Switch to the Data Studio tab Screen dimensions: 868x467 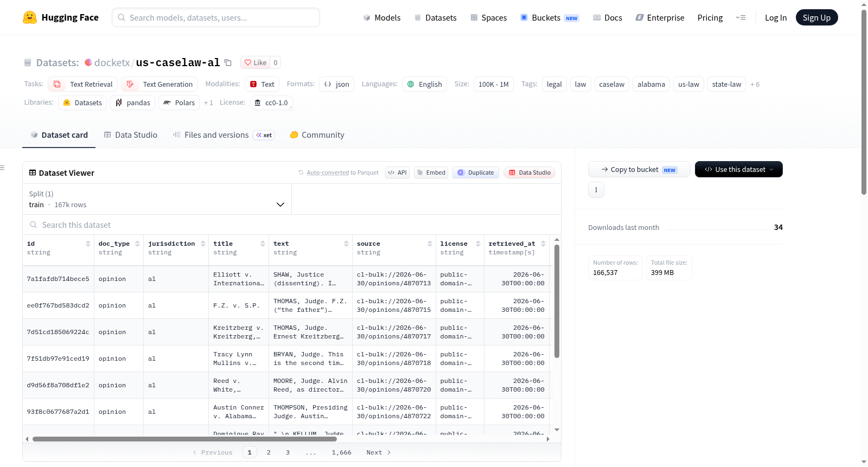[x=131, y=135]
